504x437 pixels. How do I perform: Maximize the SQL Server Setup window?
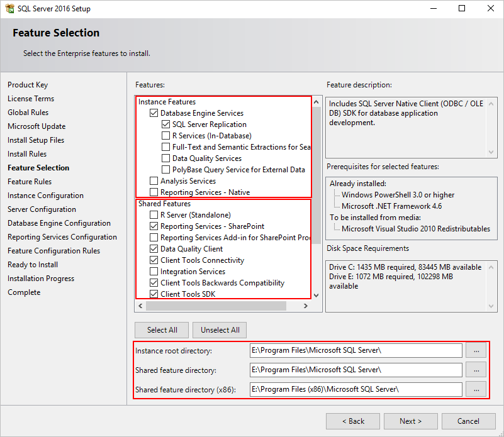462,8
